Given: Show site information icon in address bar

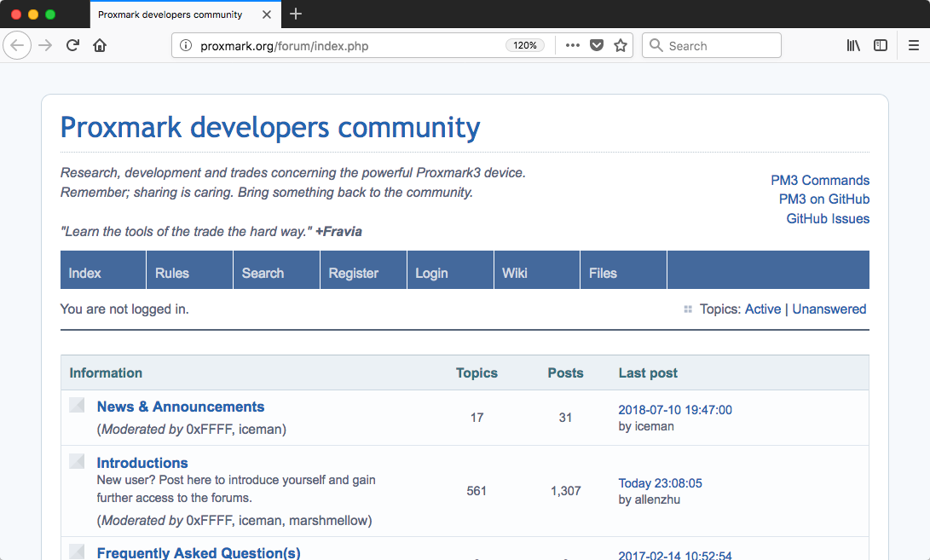Looking at the screenshot, I should tap(186, 46).
